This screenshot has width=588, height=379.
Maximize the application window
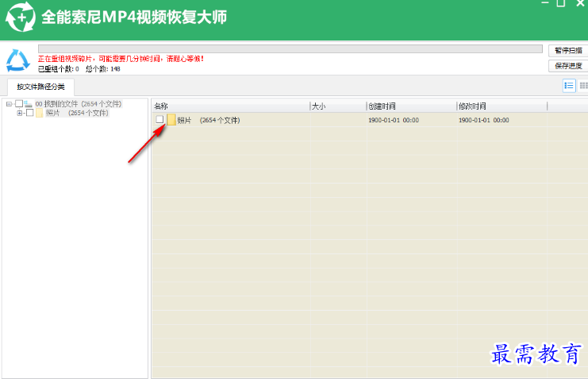point(561,3)
